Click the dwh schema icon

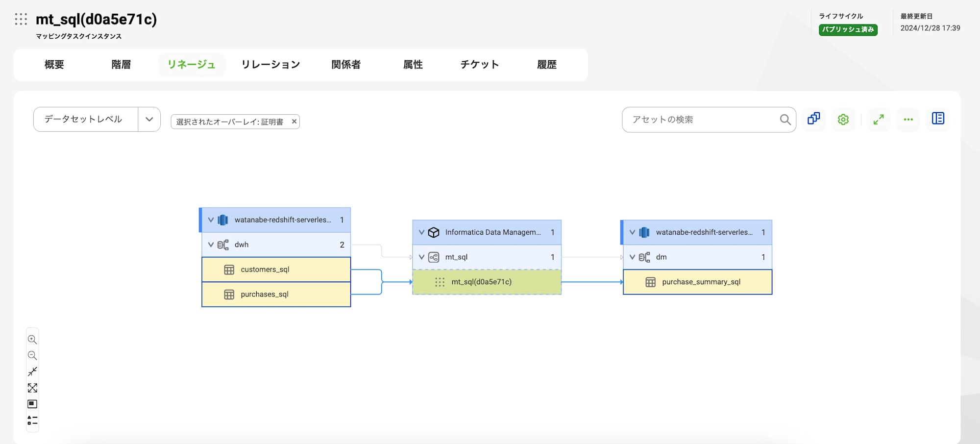223,245
